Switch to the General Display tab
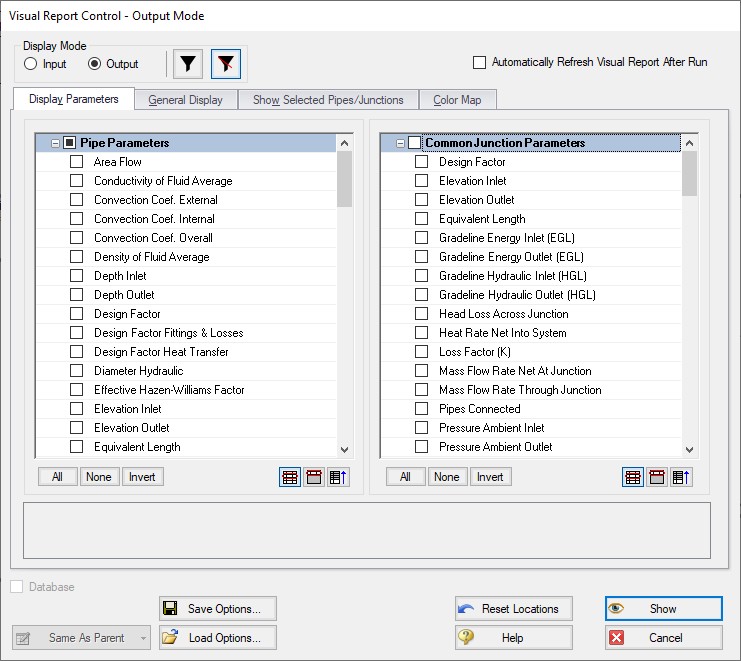 click(186, 100)
